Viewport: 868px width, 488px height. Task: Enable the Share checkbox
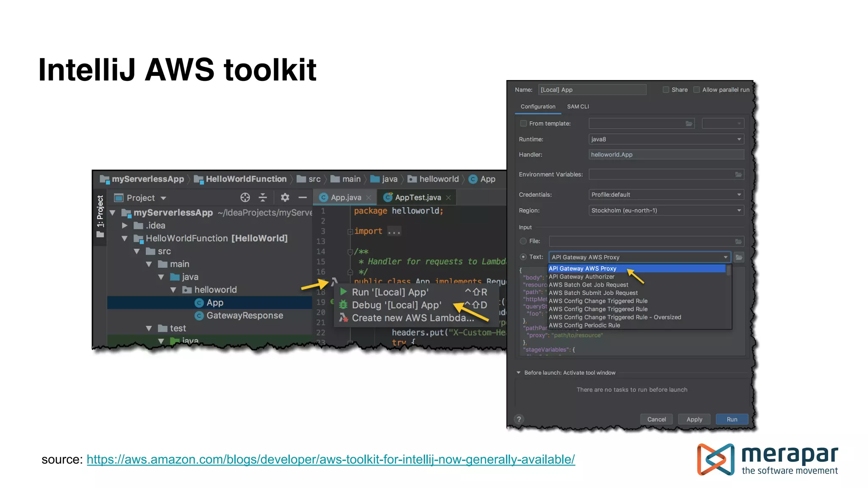pos(666,90)
